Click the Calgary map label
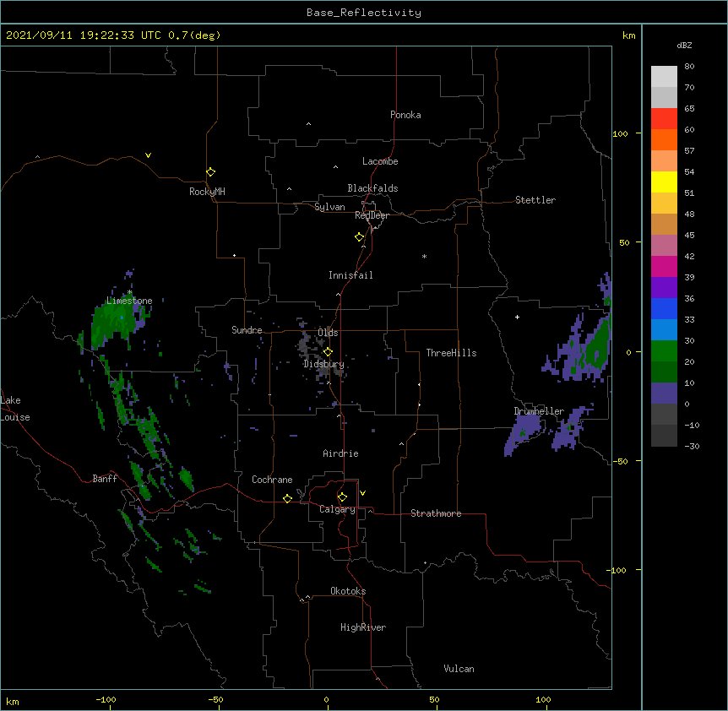 338,509
